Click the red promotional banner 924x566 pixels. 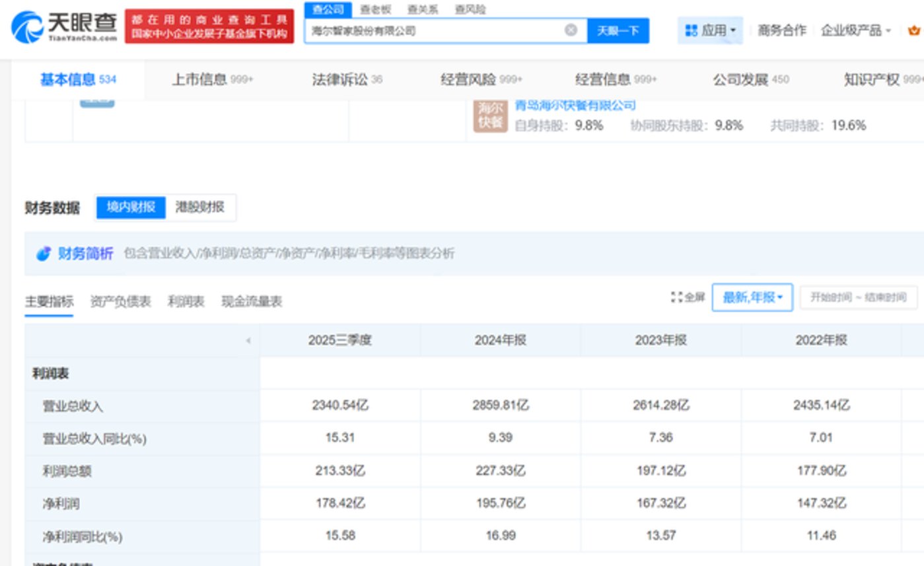pos(209,26)
